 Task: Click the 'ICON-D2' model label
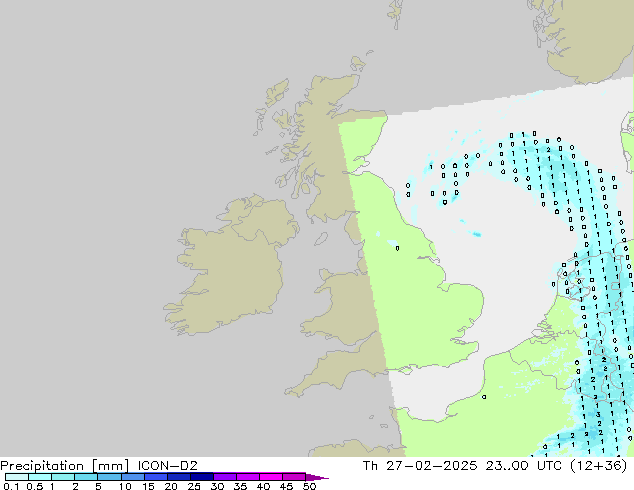coord(167,466)
